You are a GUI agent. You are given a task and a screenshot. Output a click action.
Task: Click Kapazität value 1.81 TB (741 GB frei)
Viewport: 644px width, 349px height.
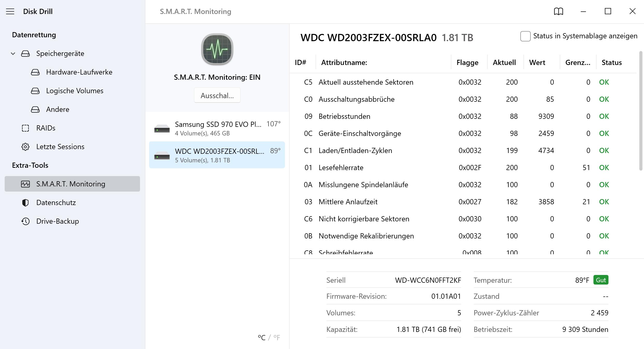click(429, 329)
